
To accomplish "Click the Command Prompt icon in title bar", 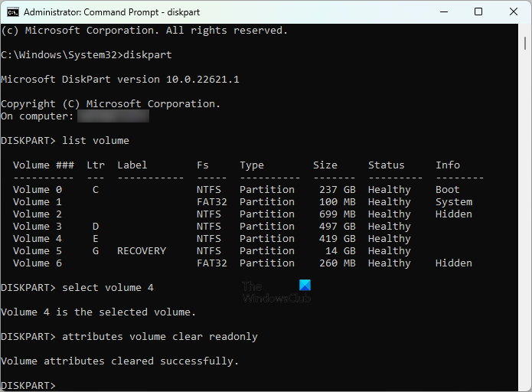I will 12,12.
